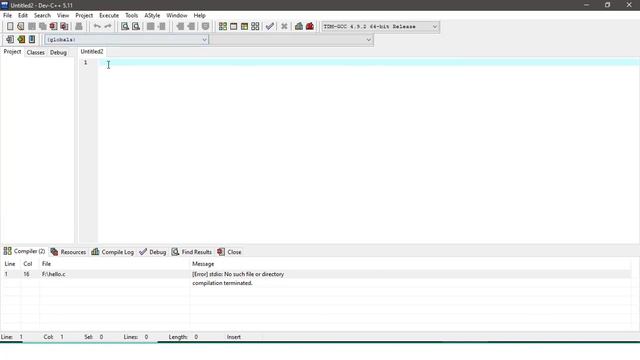Screen dimensions: 640x360
Task: Switch to the Resources bottom tab
Action: point(68,252)
